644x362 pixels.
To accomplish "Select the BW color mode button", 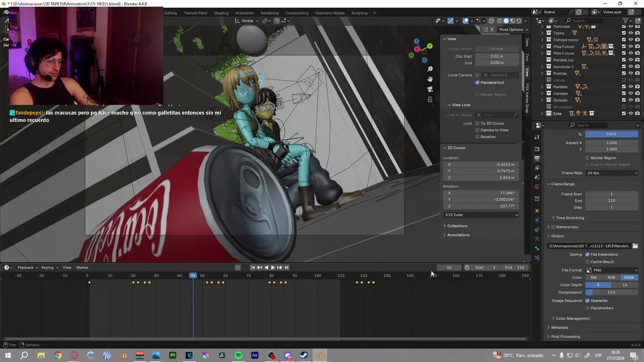I will (x=594, y=278).
